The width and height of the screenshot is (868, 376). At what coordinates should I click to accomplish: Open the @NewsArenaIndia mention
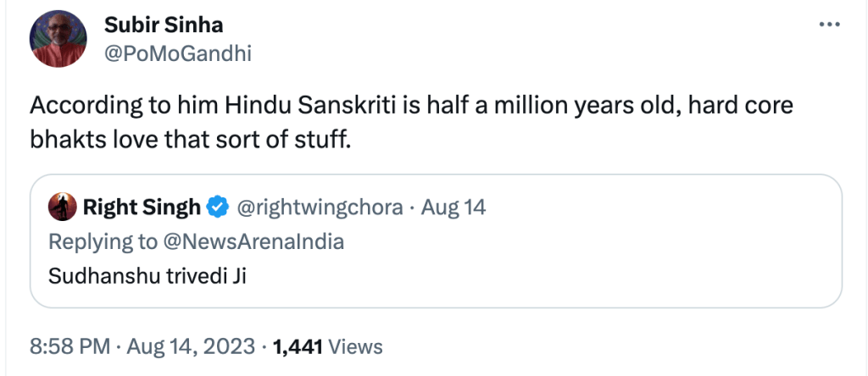coord(254,241)
